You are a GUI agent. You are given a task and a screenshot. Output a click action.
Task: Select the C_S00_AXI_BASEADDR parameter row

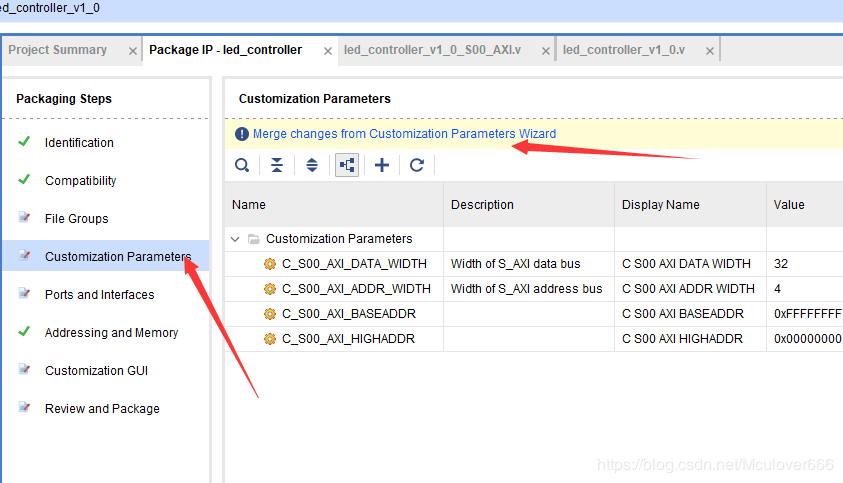coord(349,314)
